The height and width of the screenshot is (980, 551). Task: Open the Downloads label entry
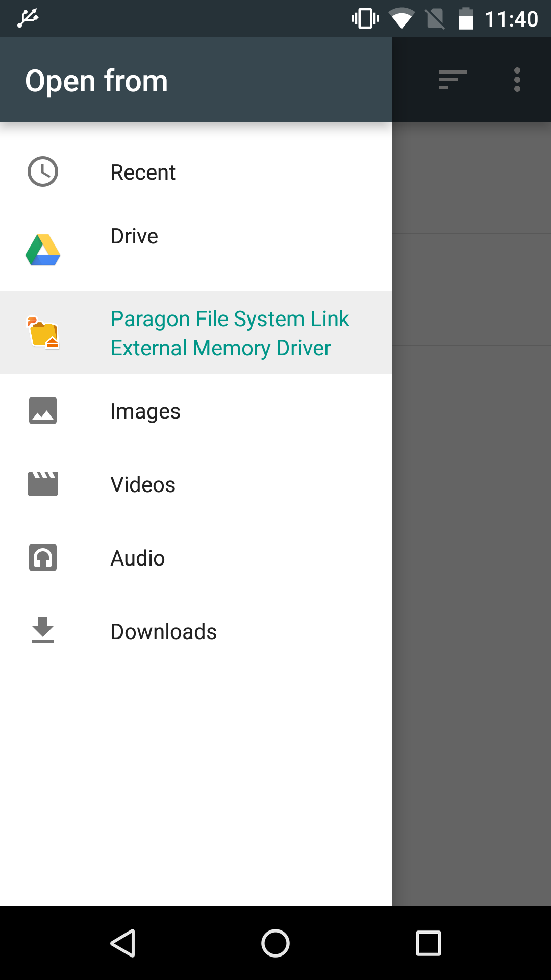164,632
